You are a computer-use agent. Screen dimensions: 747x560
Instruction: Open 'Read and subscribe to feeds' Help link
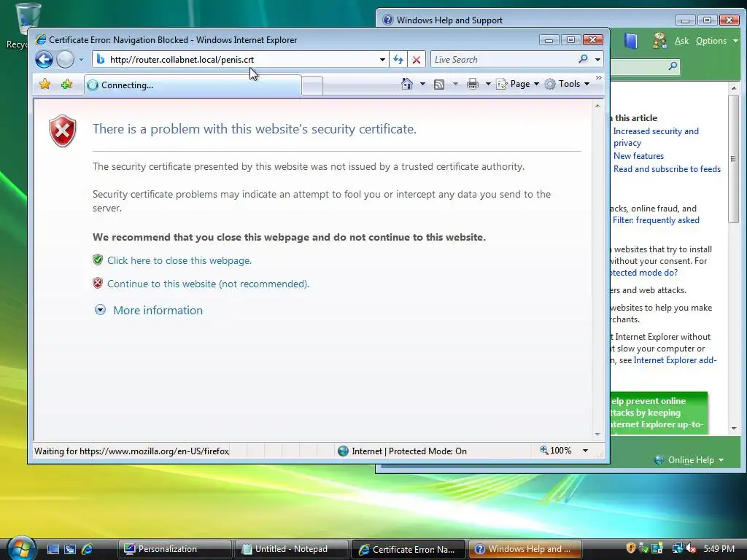click(667, 169)
